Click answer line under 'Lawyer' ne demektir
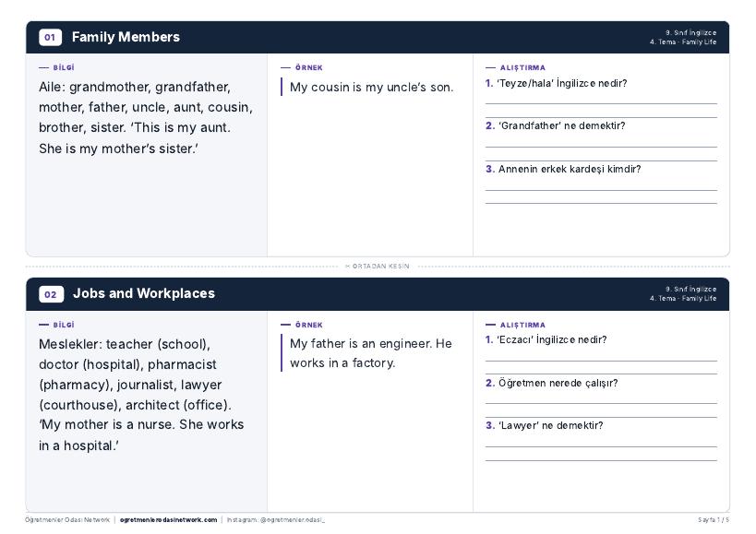Viewport: 756px width, 534px height. pyautogui.click(x=601, y=447)
